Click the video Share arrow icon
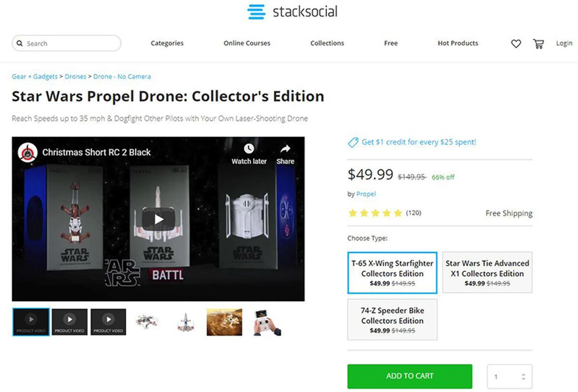This screenshot has height=392, width=578. 285,148
